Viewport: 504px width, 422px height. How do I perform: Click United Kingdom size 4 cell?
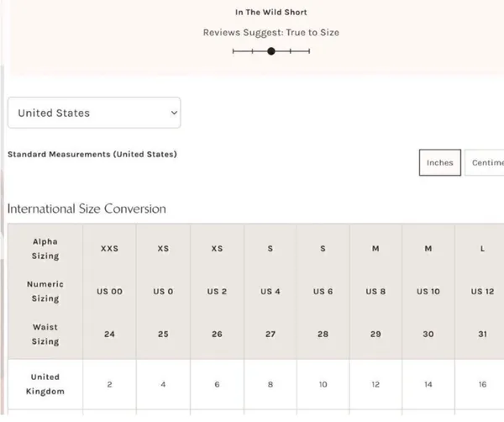[x=163, y=384]
